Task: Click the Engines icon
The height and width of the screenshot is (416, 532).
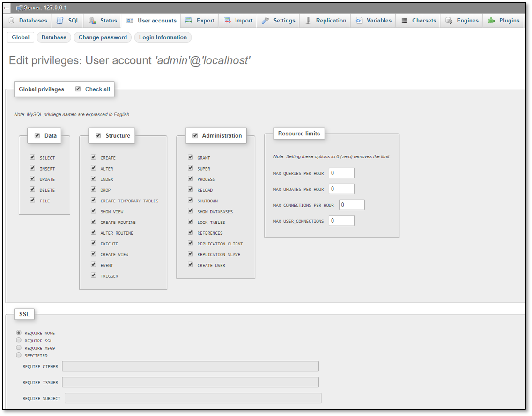Action: click(449, 21)
